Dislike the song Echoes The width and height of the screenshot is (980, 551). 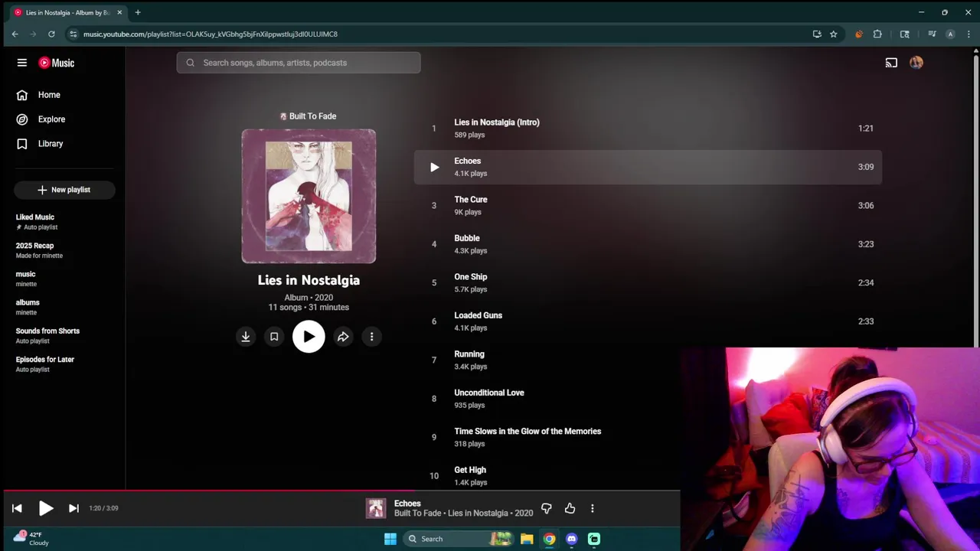click(547, 508)
